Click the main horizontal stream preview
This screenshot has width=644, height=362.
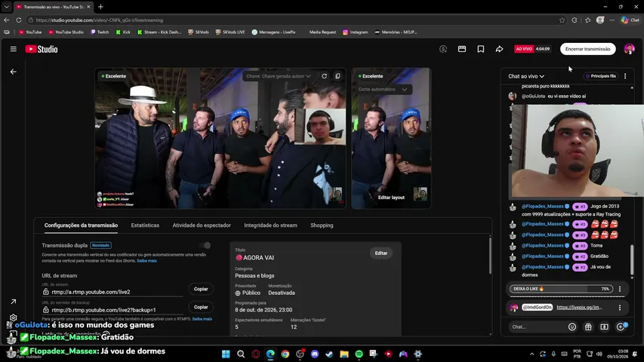(x=220, y=138)
